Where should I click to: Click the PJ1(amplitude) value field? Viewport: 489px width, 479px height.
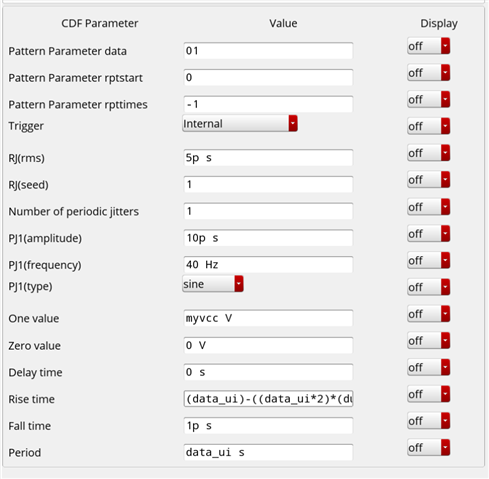(x=268, y=238)
